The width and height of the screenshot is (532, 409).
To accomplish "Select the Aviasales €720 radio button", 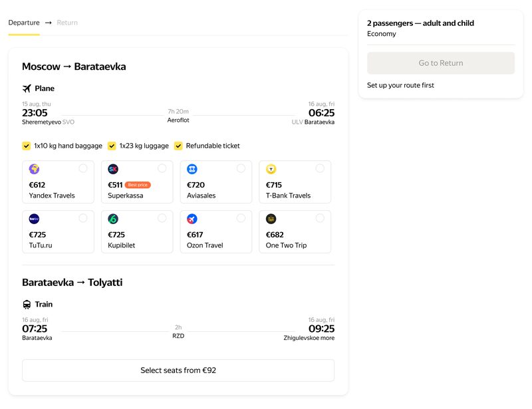I will click(x=241, y=168).
